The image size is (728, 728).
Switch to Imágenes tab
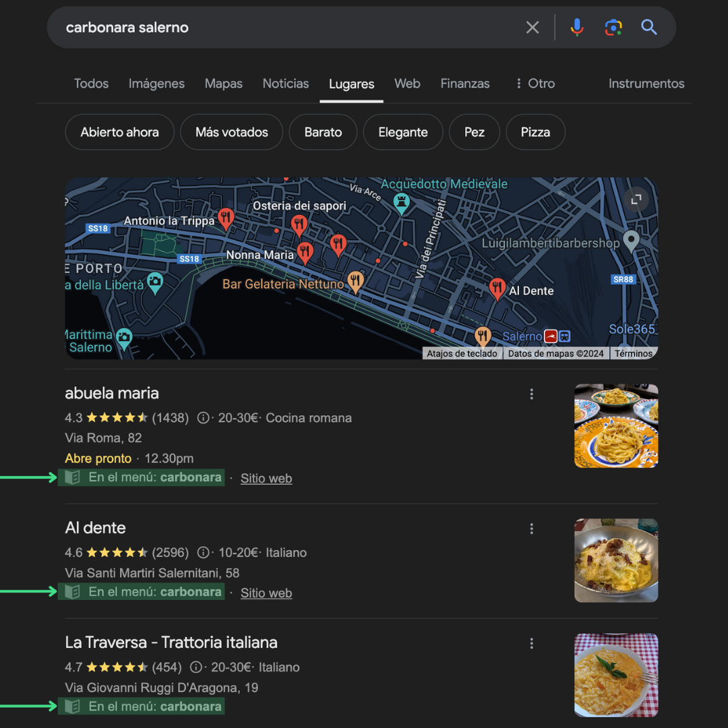tap(156, 84)
